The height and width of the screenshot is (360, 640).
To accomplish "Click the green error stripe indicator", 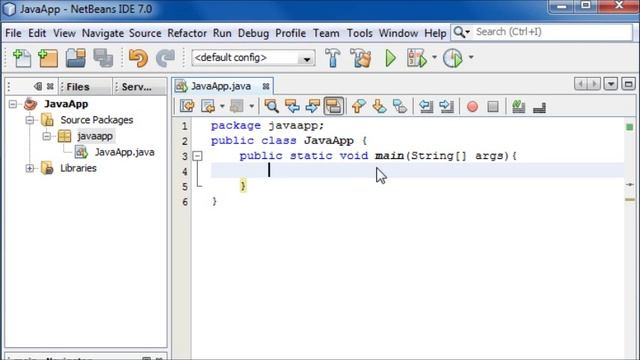I will pyautogui.click(x=630, y=127).
